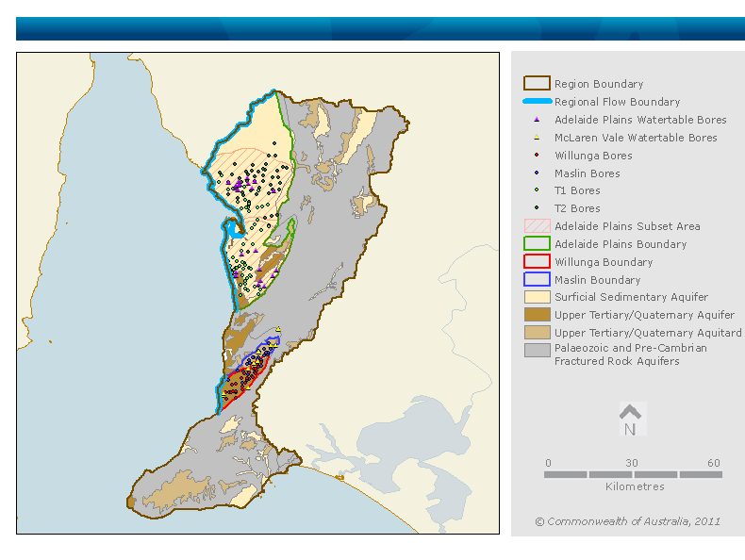The image size is (745, 560).
Task: Click the Maslin Boundary blue box symbol
Action: 537,279
